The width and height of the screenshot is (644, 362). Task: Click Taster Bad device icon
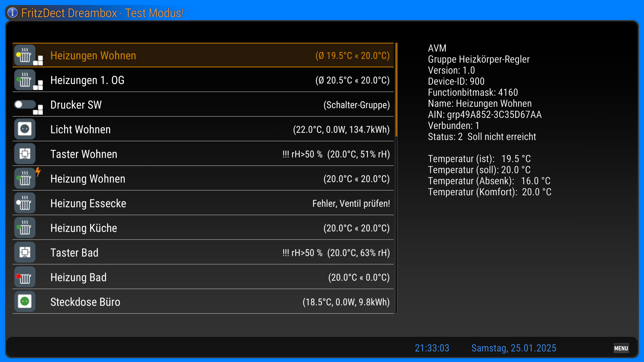25,252
